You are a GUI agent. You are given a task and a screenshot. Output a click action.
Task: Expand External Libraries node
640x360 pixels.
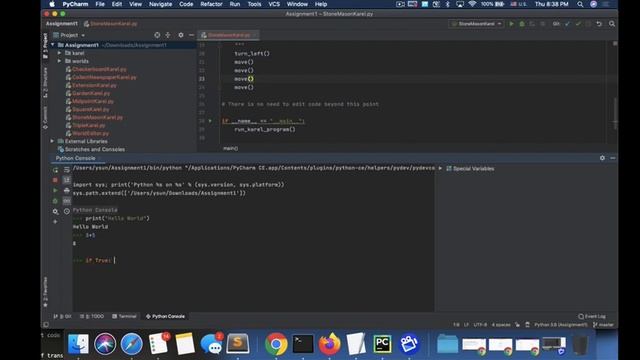point(52,141)
